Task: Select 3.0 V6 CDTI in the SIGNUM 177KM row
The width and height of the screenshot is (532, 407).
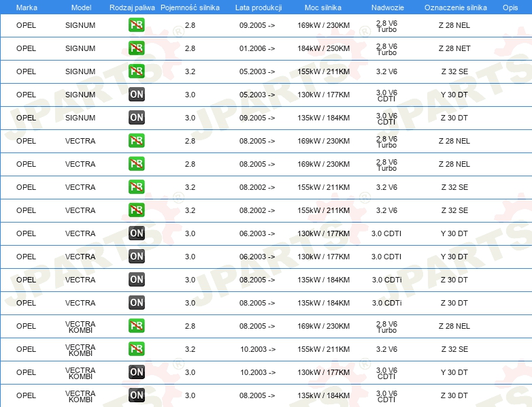Action: 386,95
